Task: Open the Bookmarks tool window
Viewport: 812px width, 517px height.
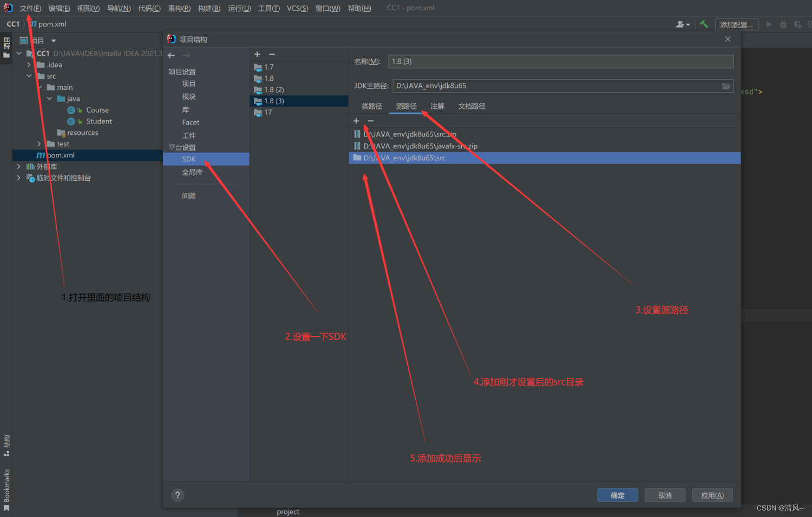Action: point(6,489)
